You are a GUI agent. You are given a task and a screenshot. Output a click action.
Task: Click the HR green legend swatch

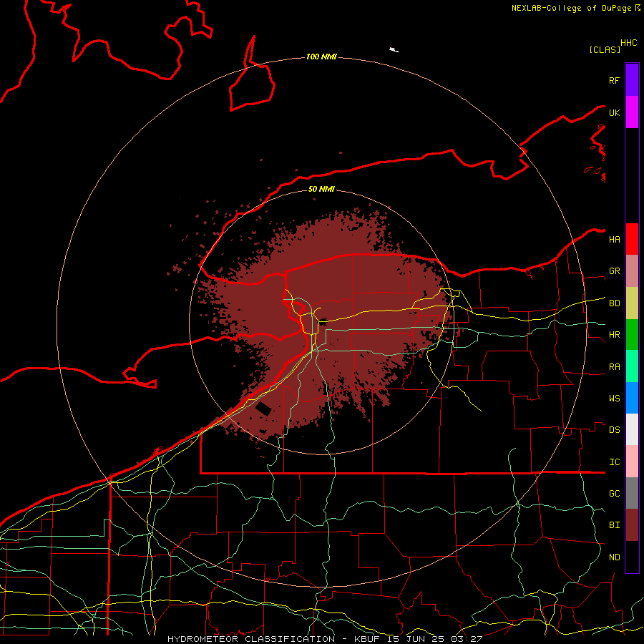coord(632,334)
